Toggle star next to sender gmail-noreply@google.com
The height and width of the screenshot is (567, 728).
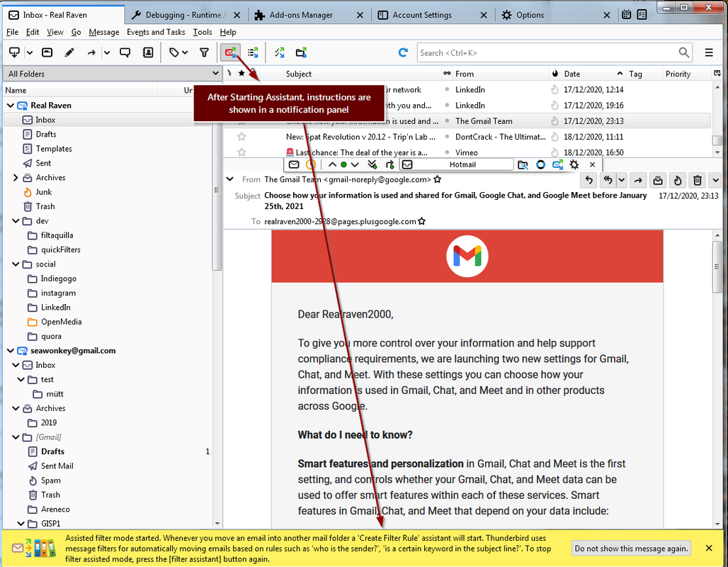tap(438, 179)
